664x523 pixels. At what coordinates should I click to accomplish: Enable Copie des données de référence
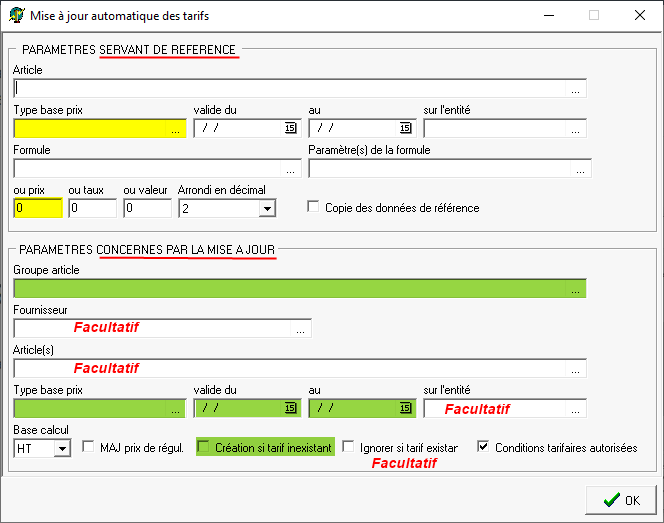click(314, 208)
